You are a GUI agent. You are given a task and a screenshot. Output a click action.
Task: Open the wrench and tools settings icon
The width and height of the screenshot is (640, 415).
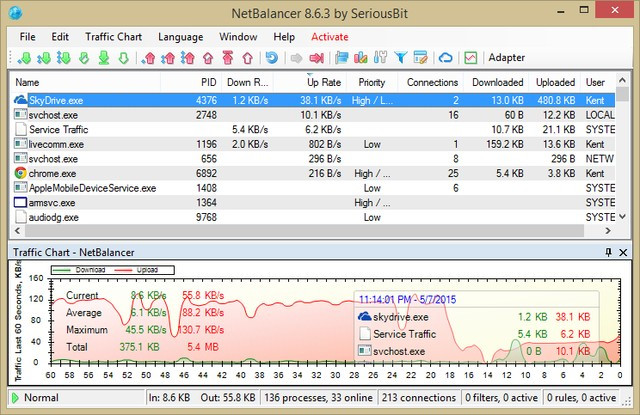380,58
